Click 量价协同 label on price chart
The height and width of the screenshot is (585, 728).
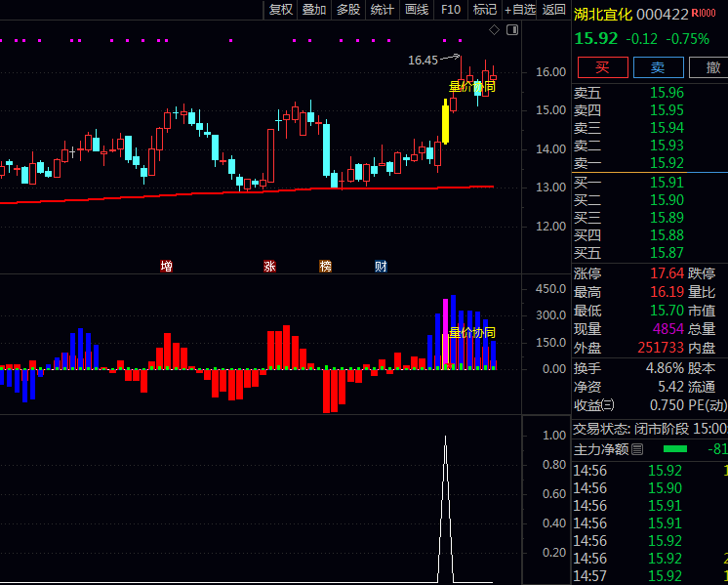472,86
